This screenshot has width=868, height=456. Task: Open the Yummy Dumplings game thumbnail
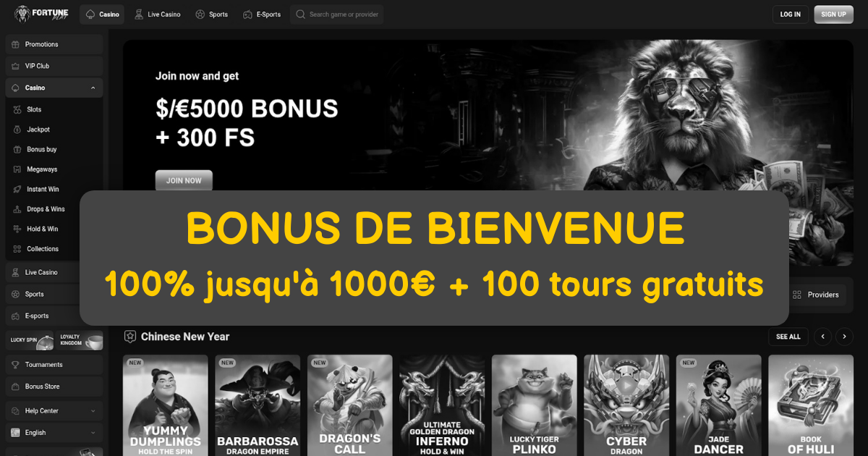pyautogui.click(x=166, y=405)
